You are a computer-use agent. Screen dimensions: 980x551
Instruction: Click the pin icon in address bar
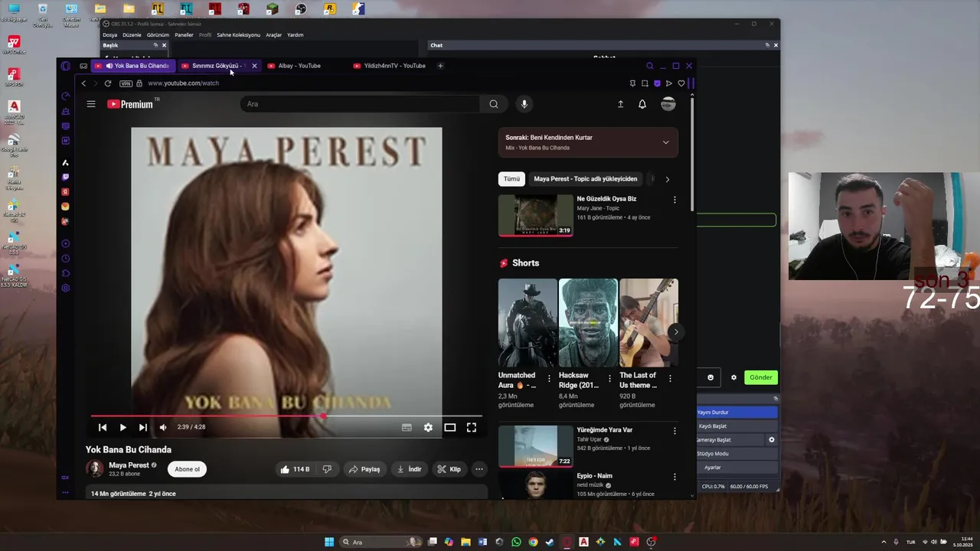pyautogui.click(x=632, y=83)
